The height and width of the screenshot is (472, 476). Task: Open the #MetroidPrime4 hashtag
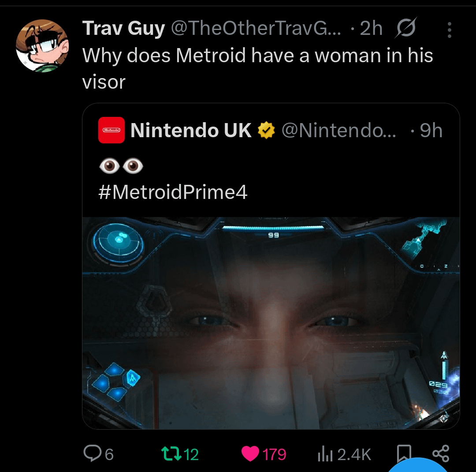click(x=173, y=192)
